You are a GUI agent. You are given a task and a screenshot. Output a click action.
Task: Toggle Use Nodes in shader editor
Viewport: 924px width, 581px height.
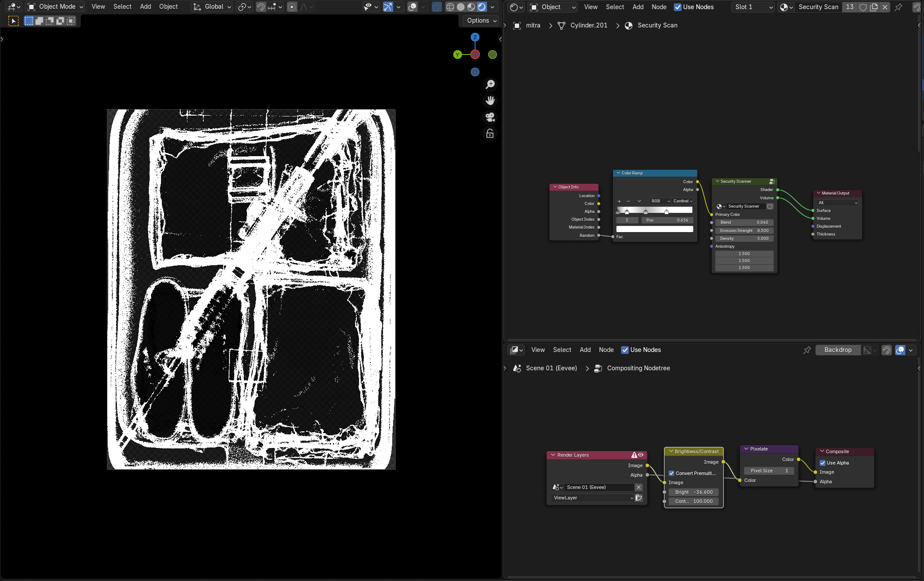(694, 7)
